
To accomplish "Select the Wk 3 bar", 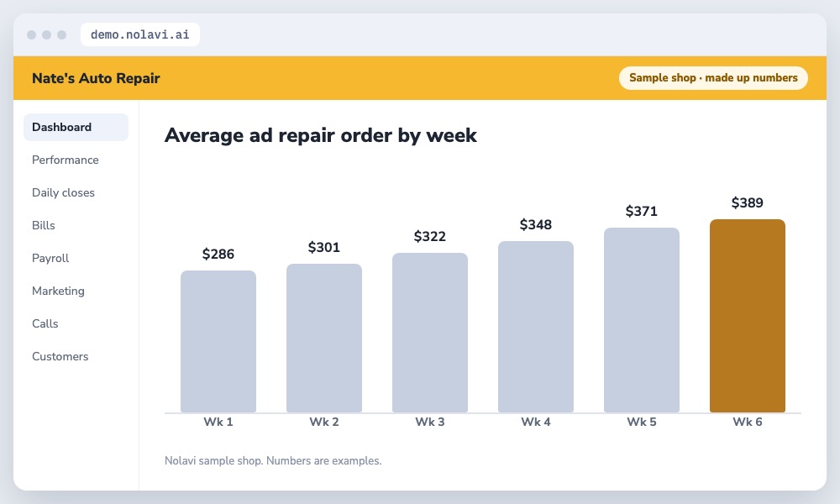I will 429,333.
